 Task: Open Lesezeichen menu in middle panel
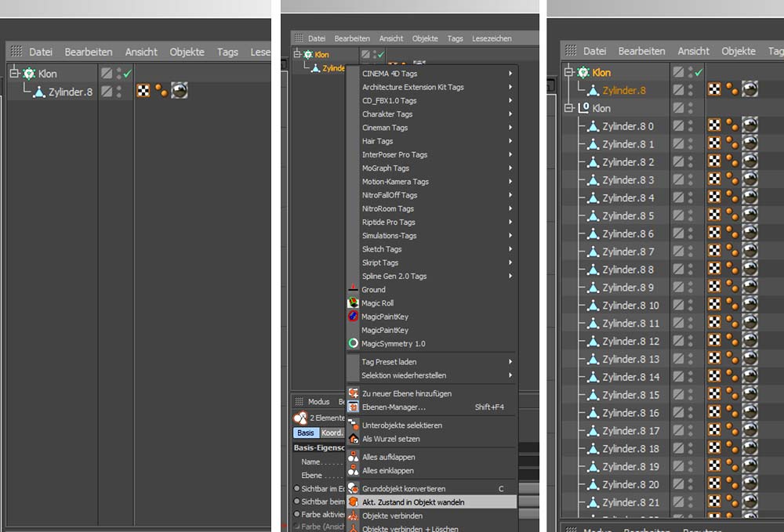(492, 38)
